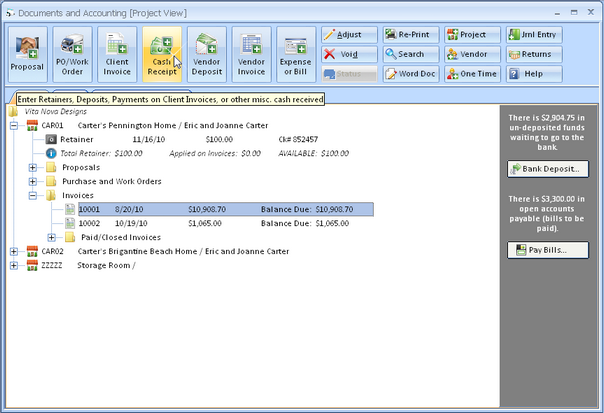Click the One Time button
604x413 pixels.
[472, 74]
